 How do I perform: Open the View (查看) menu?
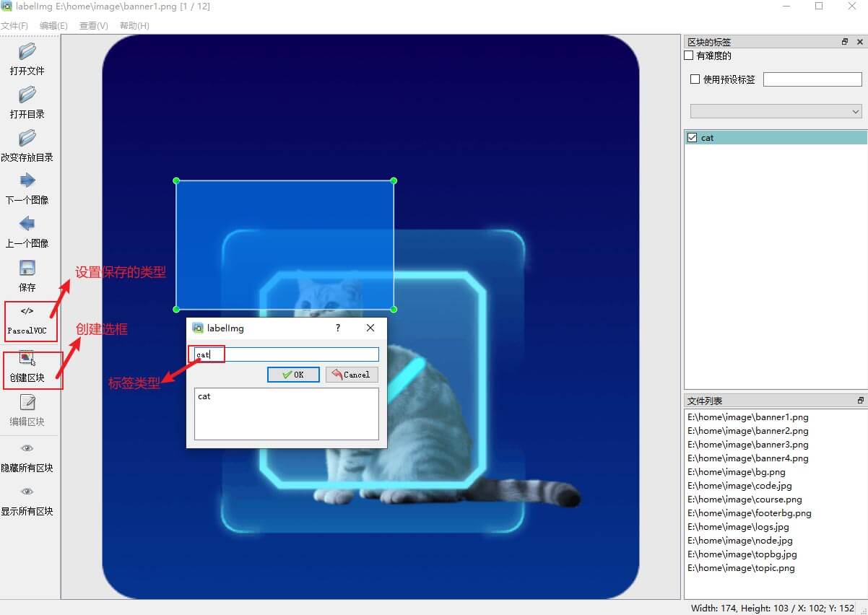tap(93, 26)
